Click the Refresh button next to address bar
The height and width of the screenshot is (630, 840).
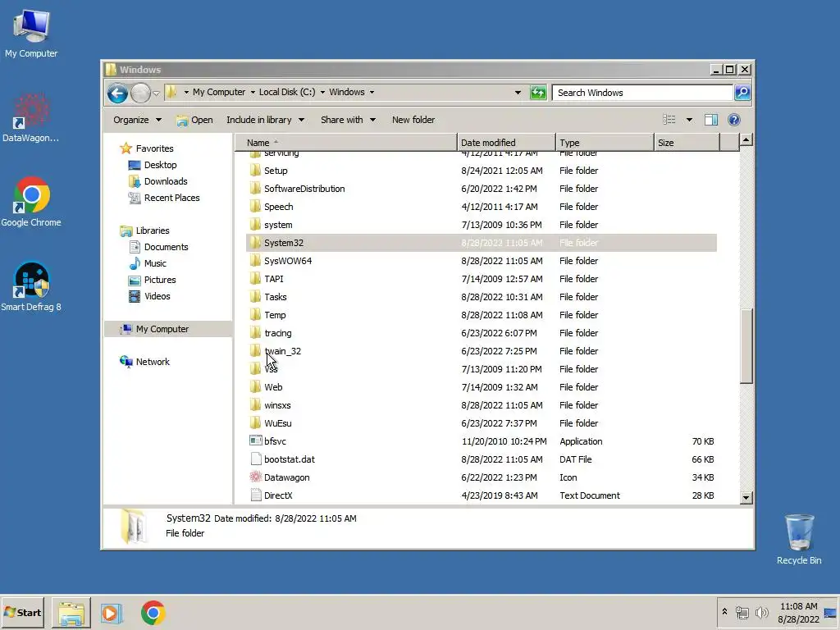(538, 93)
